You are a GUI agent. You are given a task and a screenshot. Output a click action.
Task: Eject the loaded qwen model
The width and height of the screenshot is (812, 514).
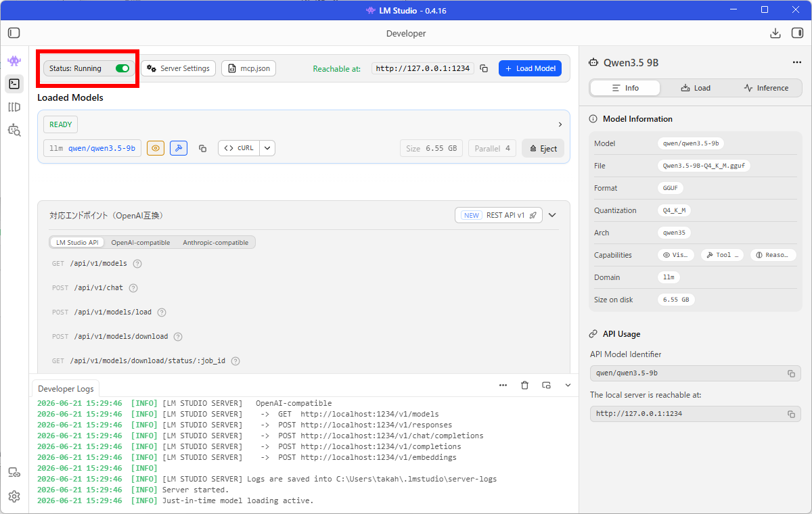tap(543, 148)
